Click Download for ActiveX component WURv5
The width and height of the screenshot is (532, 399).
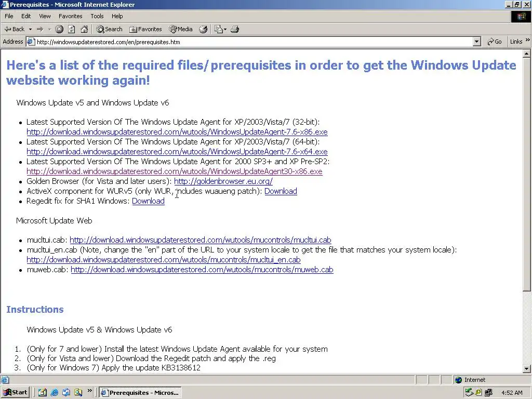tap(281, 191)
